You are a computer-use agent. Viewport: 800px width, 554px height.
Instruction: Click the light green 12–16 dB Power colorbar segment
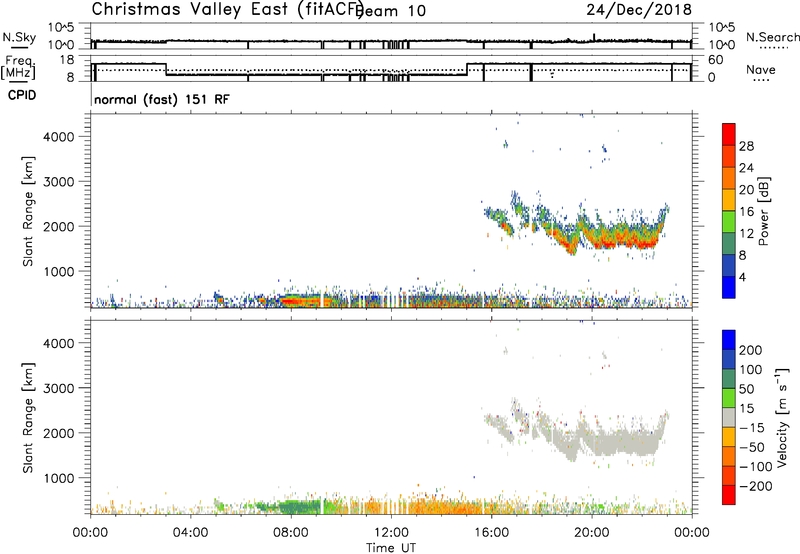pyautogui.click(x=729, y=221)
